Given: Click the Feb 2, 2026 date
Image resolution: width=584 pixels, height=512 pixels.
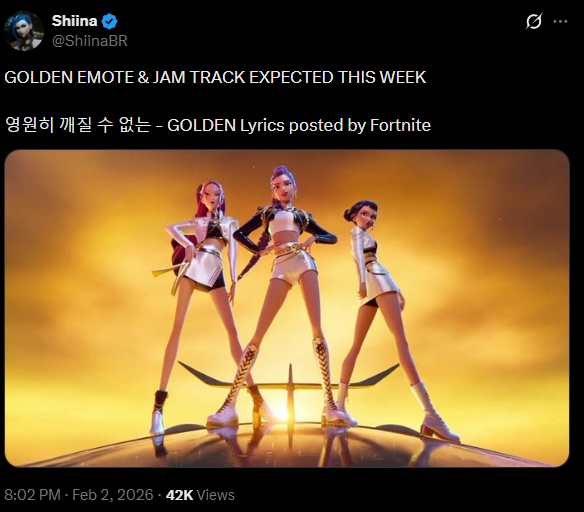Looking at the screenshot, I should click(112, 495).
